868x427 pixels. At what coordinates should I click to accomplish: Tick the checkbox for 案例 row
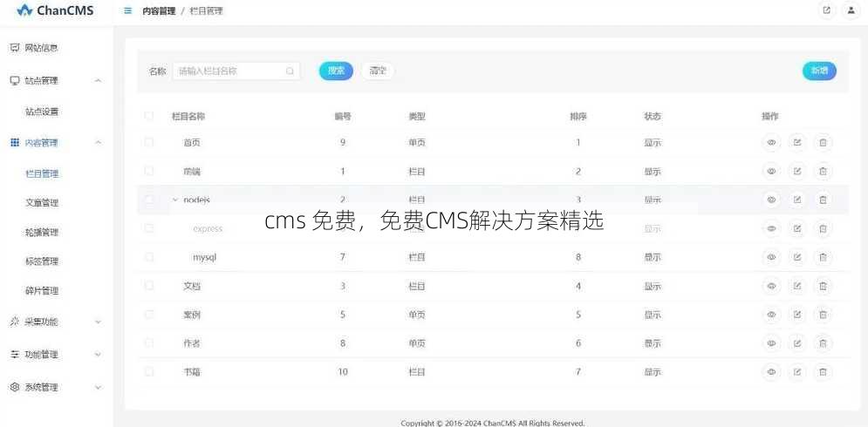[149, 315]
